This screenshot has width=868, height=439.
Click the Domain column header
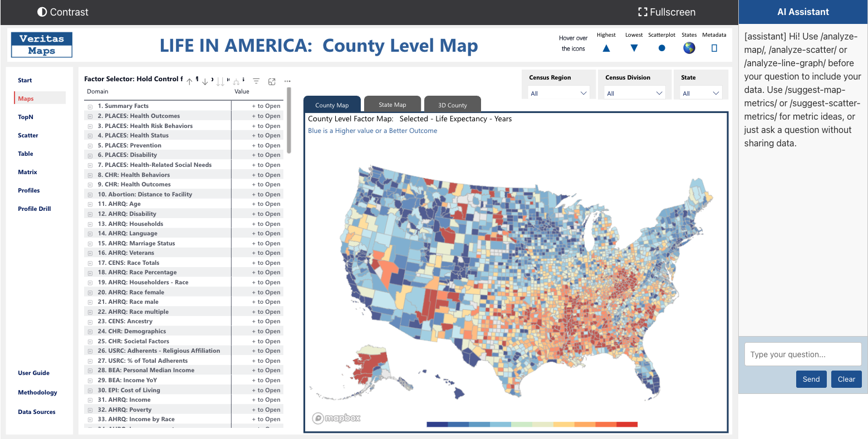[98, 91]
